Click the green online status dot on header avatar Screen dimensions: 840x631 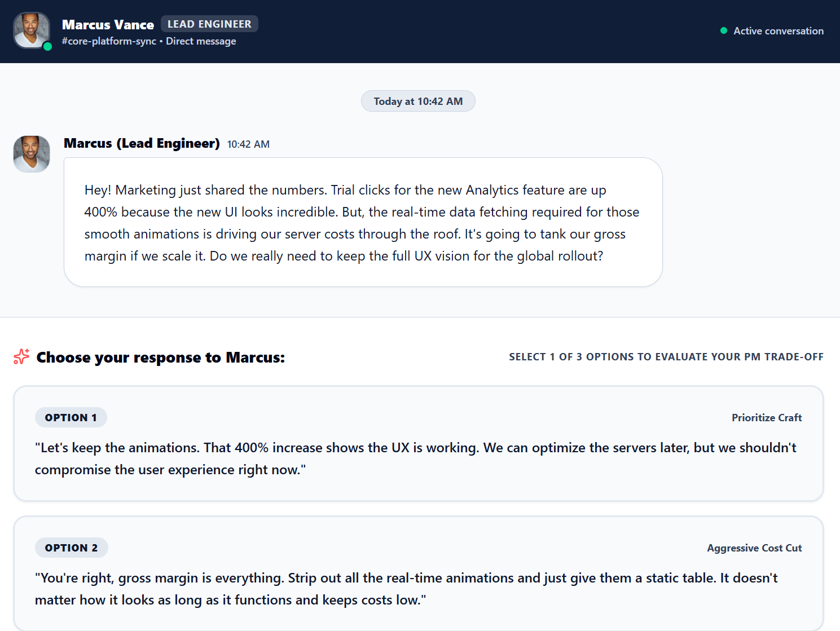click(48, 47)
